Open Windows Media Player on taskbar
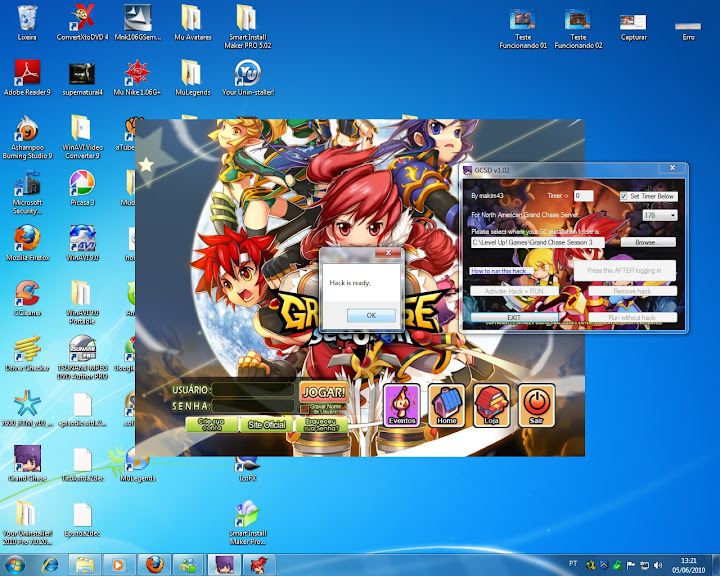 118,565
